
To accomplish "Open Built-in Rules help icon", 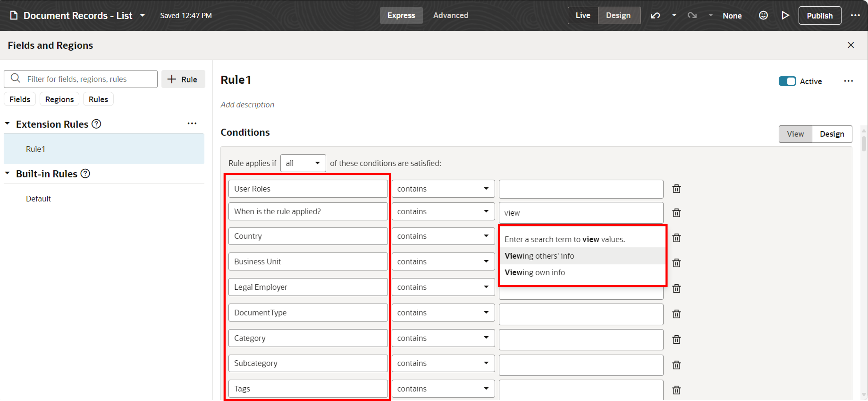I will click(x=86, y=174).
